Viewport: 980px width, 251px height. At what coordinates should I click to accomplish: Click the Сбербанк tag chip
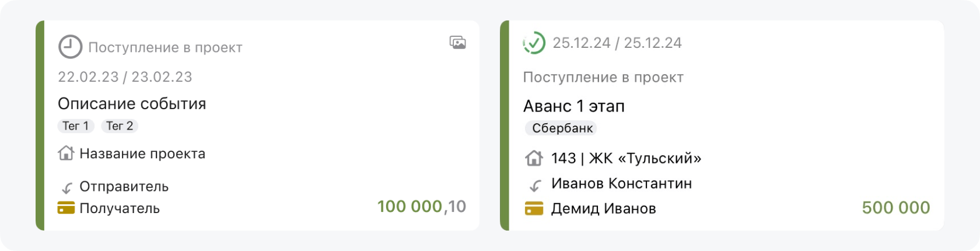(562, 128)
